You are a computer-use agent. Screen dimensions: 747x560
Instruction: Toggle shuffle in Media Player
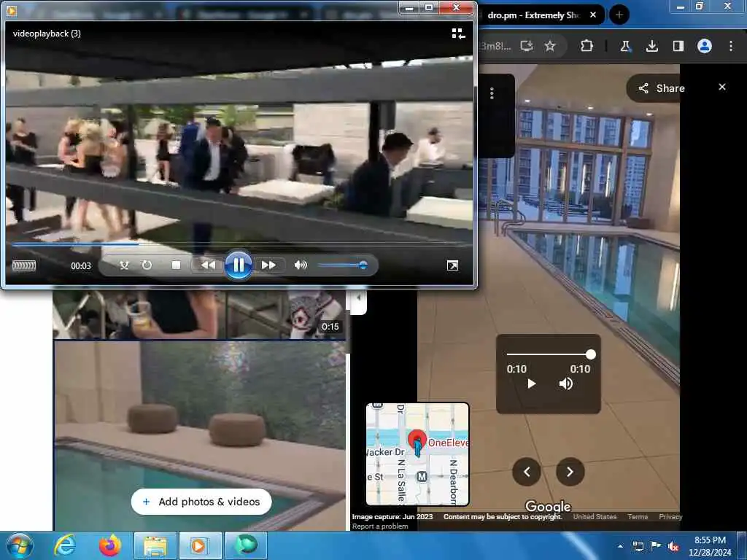(x=124, y=265)
